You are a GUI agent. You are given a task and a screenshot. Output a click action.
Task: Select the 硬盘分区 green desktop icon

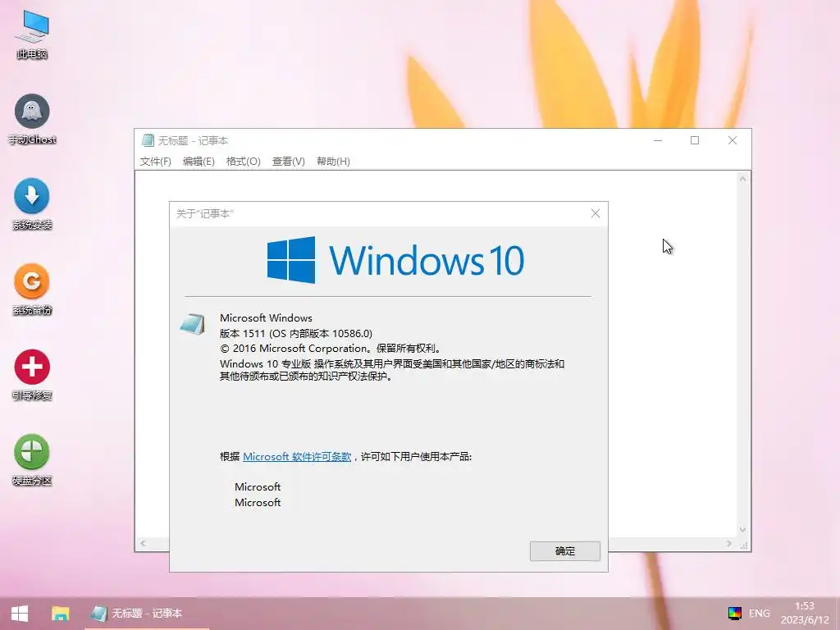pos(32,459)
